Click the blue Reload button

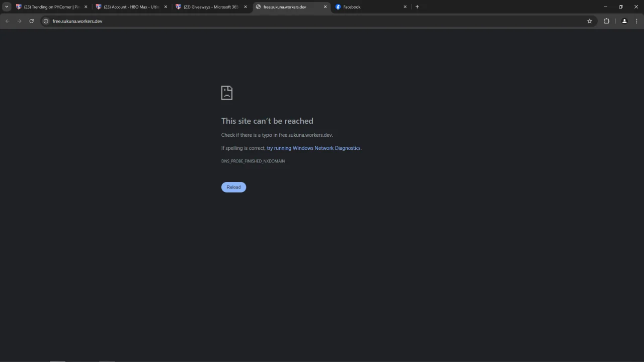coord(233,187)
